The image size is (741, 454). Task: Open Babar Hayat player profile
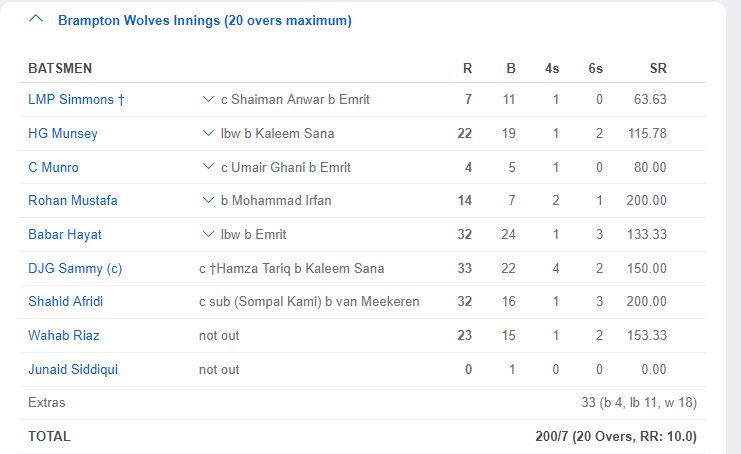pos(65,235)
